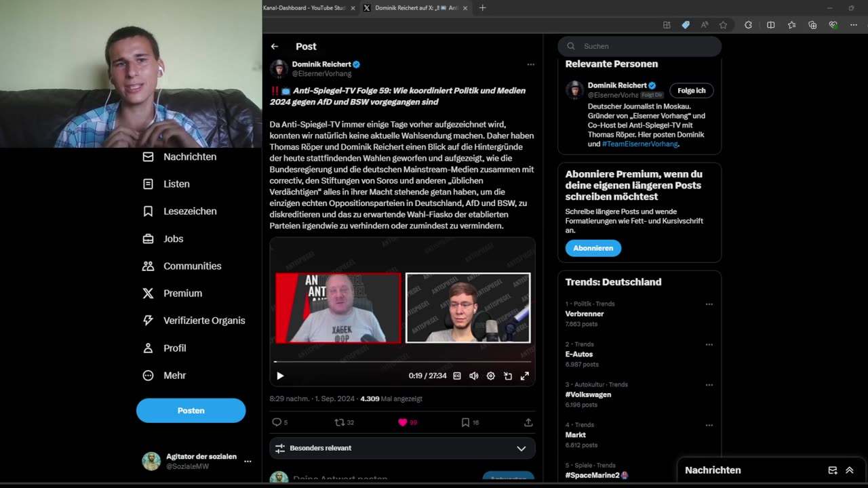
Task: Open Premium in the sidebar
Action: pyautogui.click(x=172, y=293)
